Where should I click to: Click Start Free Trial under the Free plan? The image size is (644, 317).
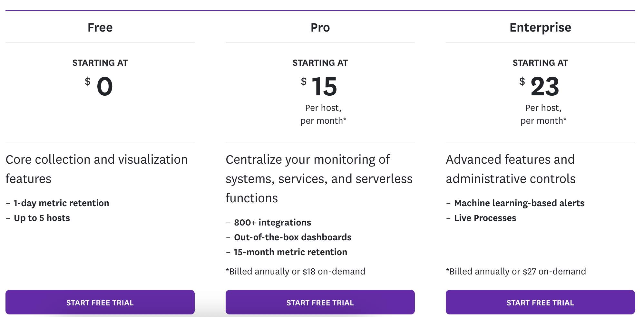(100, 302)
